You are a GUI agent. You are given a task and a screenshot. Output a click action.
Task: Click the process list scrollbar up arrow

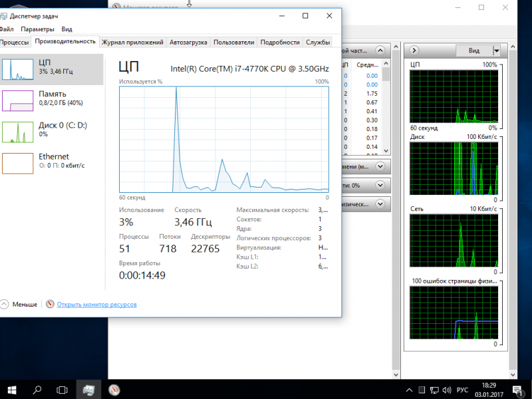pos(386,63)
